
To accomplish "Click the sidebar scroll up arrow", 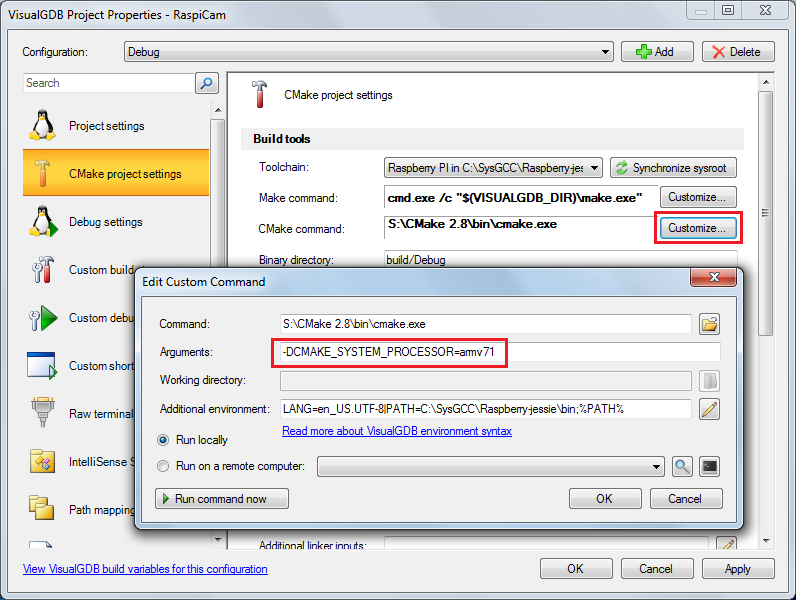I will click(x=218, y=110).
